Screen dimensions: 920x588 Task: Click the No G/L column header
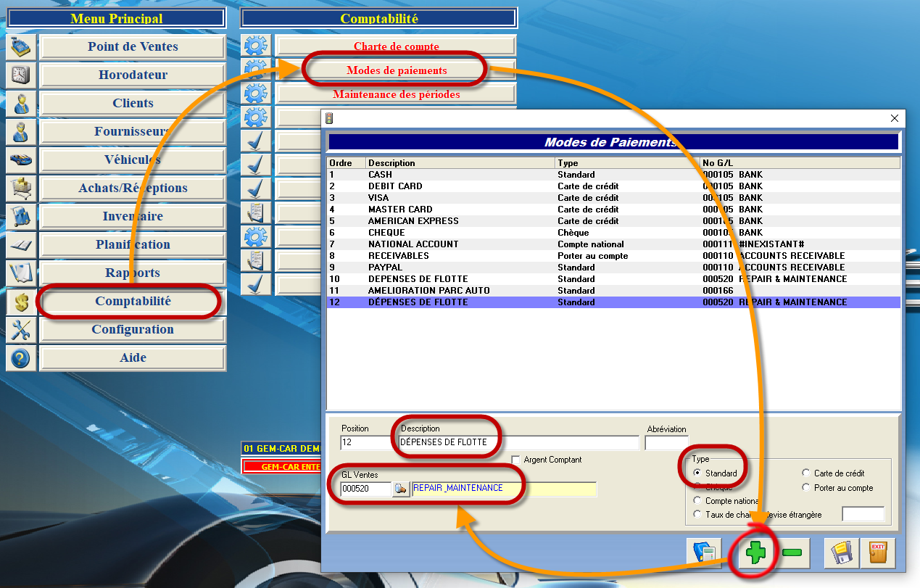[800, 163]
